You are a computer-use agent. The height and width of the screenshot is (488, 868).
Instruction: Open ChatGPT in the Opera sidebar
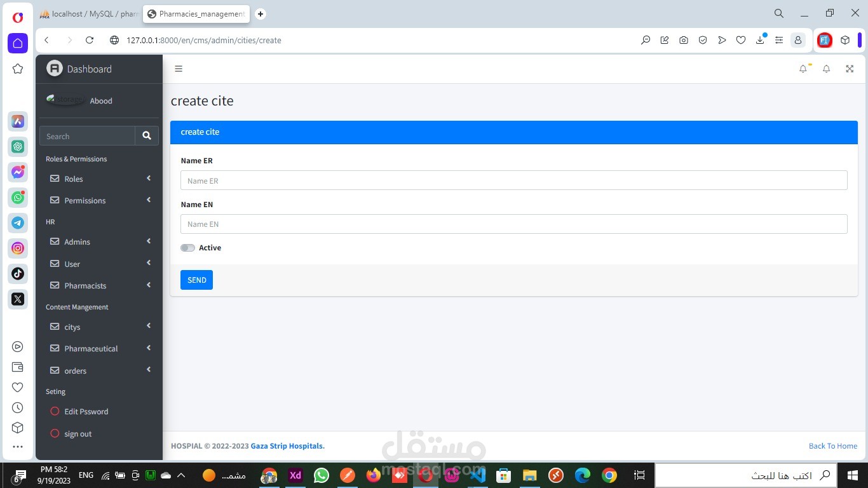click(x=18, y=147)
